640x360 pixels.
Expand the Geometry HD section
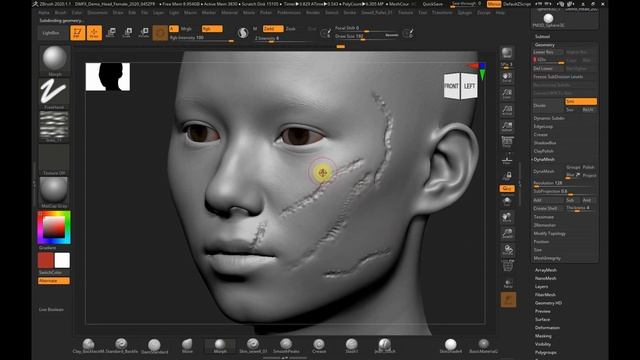548,303
